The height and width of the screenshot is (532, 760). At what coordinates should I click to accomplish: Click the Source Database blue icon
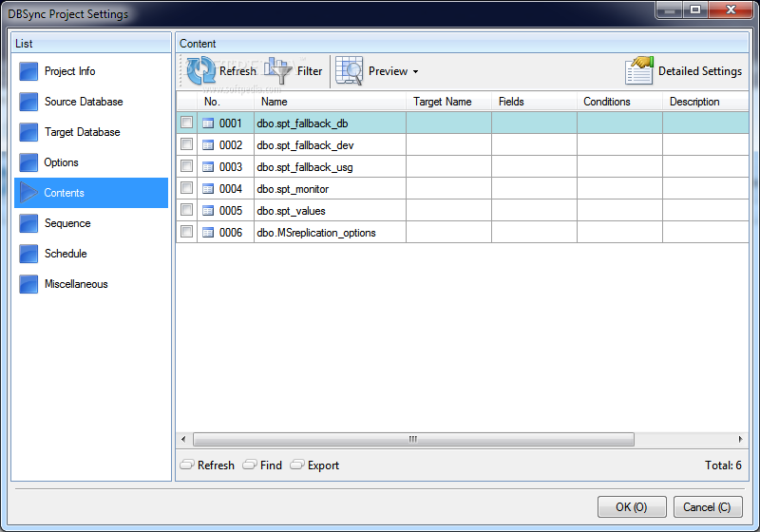click(x=28, y=102)
